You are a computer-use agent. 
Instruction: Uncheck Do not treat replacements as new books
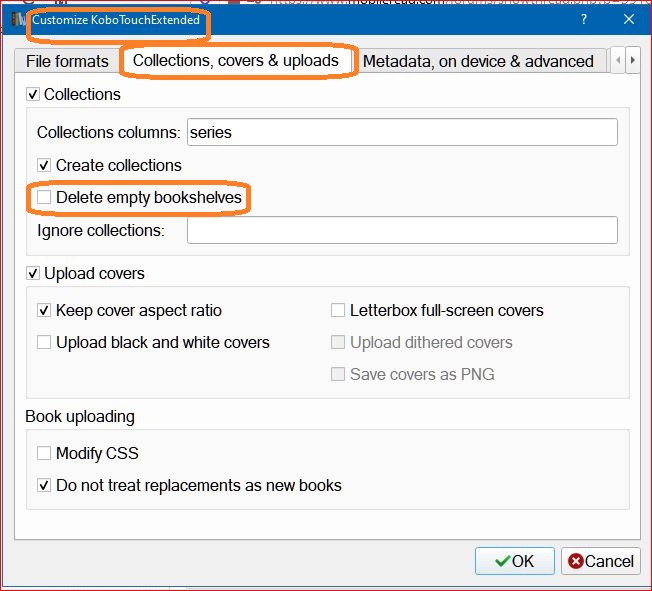(x=44, y=485)
